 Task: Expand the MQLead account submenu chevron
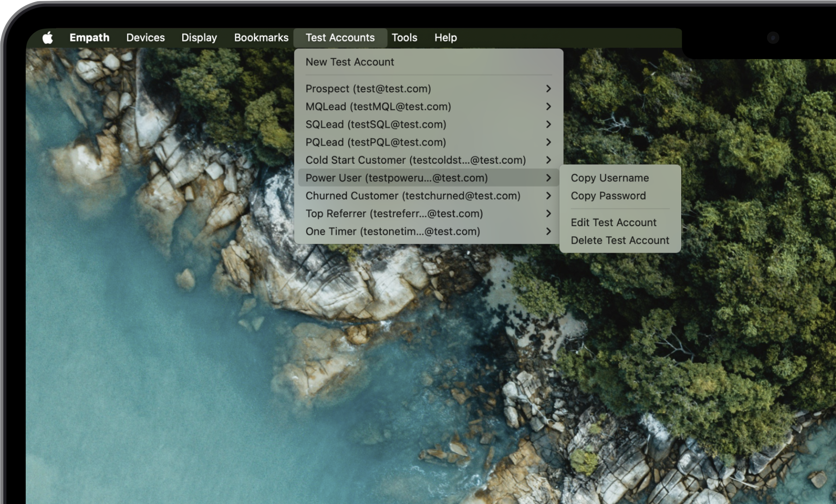548,107
